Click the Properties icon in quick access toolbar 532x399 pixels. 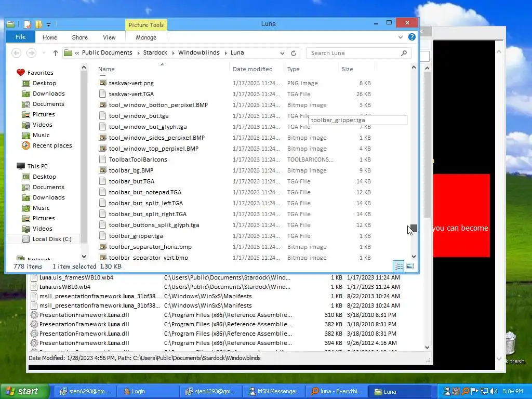[28, 24]
